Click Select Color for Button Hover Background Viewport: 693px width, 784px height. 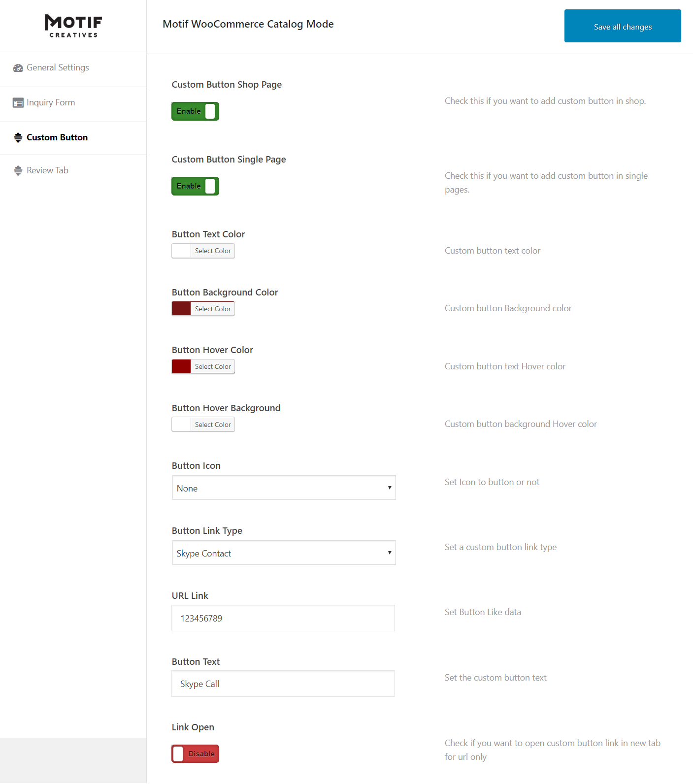(x=213, y=425)
